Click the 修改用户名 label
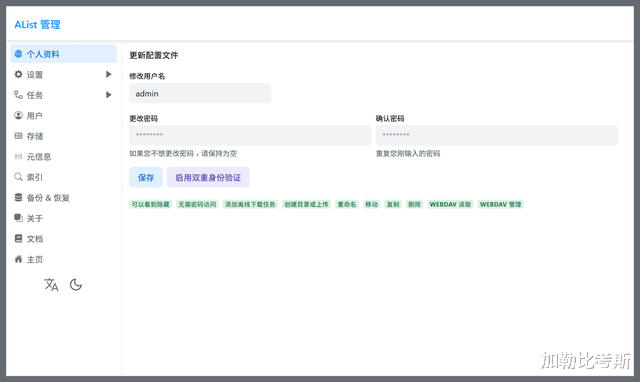The width and height of the screenshot is (640, 382). tap(147, 76)
